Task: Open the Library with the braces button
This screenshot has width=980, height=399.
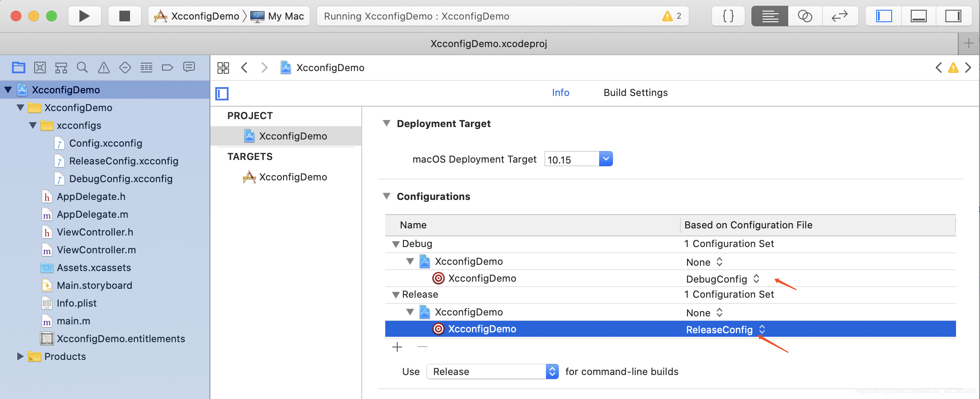Action: pos(728,16)
